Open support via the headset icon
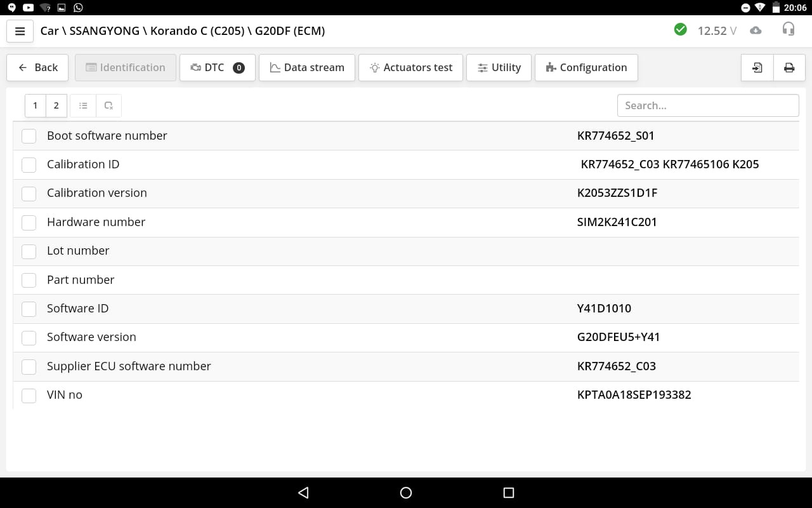The height and width of the screenshot is (508, 812). 789,29
